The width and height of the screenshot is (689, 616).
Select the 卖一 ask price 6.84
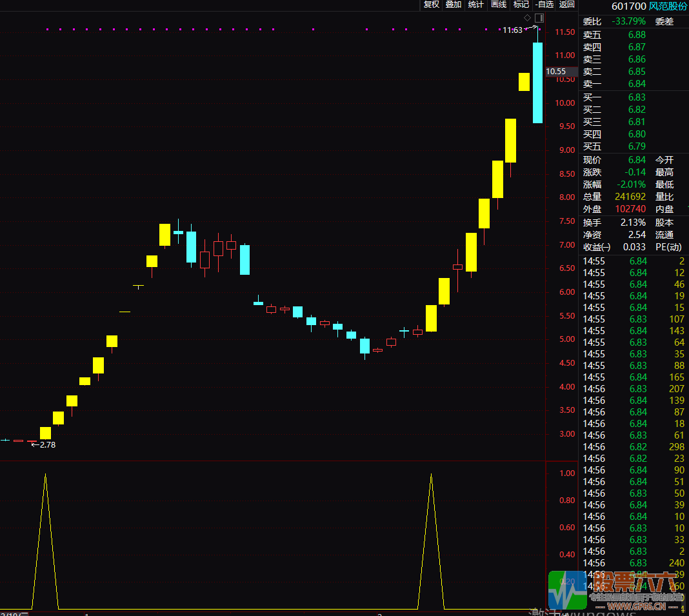636,84
